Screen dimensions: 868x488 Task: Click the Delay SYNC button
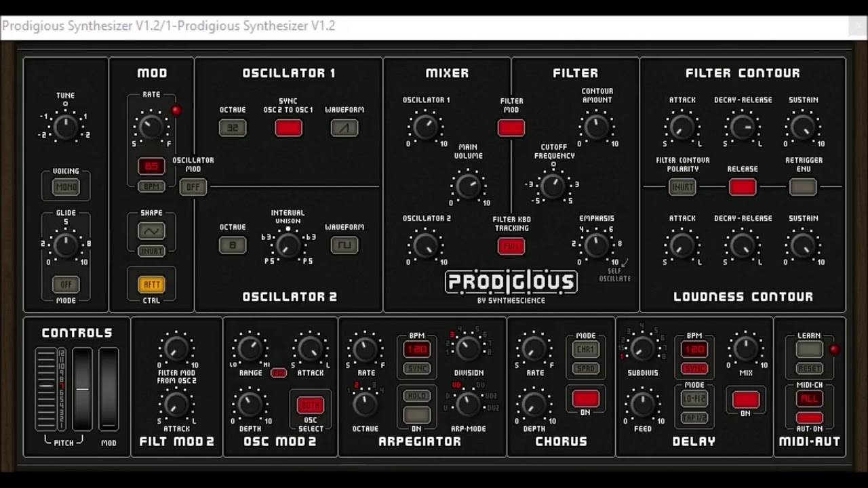coord(694,369)
